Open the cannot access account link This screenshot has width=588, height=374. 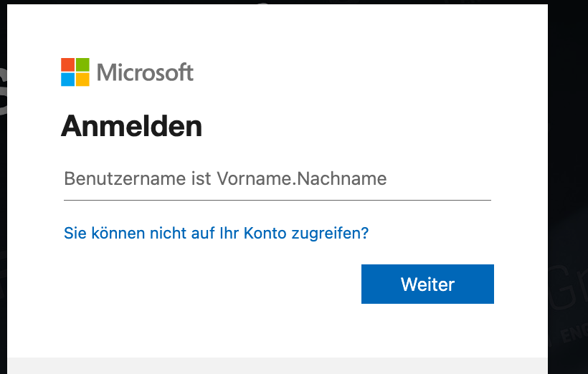click(216, 233)
